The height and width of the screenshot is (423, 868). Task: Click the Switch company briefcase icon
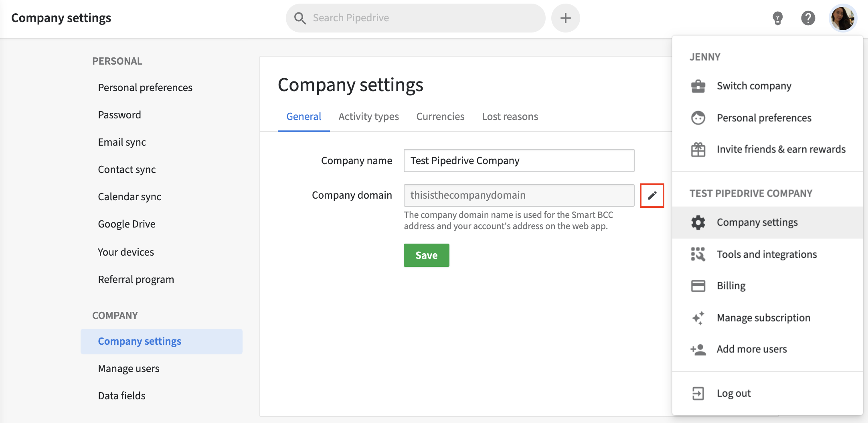698,86
